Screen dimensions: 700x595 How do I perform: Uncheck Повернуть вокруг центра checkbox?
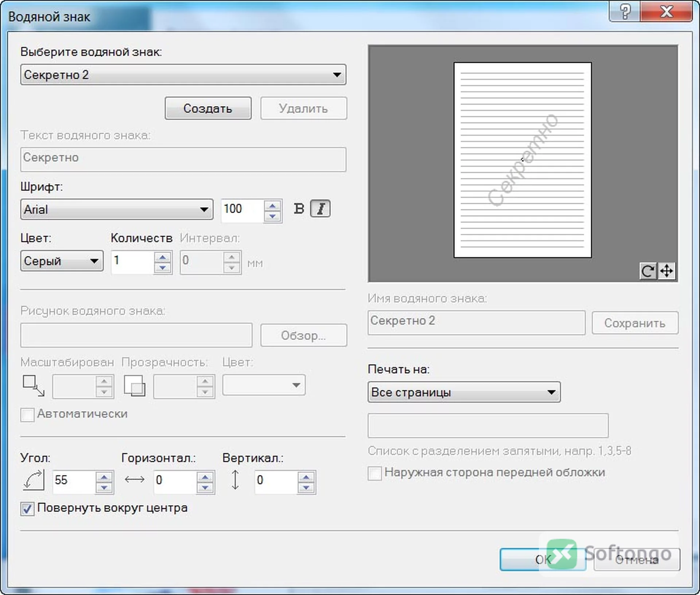[x=27, y=509]
